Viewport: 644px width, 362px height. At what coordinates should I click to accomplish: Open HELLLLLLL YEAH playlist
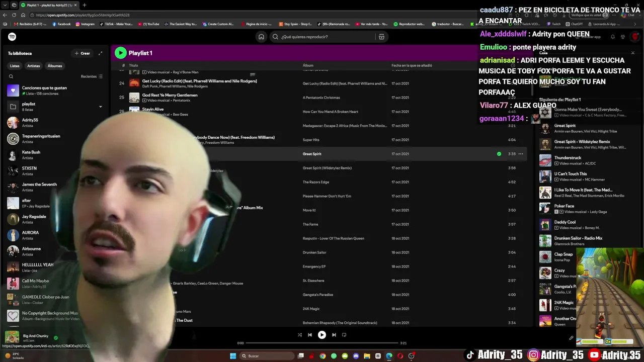pyautogui.click(x=55, y=267)
